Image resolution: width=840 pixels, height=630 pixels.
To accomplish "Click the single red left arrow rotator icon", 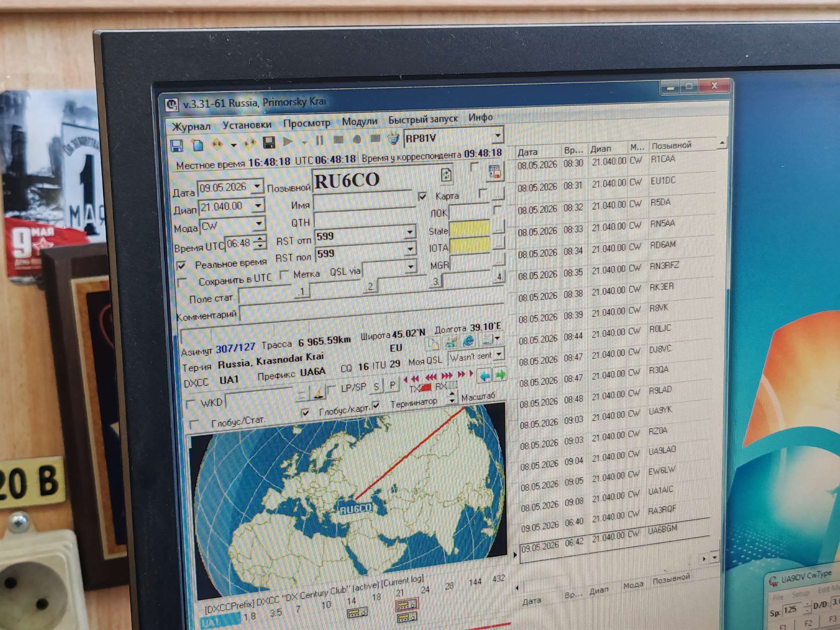I will 405,379.
